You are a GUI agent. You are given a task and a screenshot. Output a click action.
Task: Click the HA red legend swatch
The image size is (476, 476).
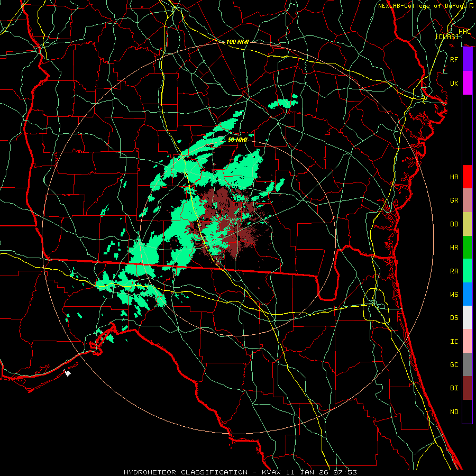coord(467,177)
